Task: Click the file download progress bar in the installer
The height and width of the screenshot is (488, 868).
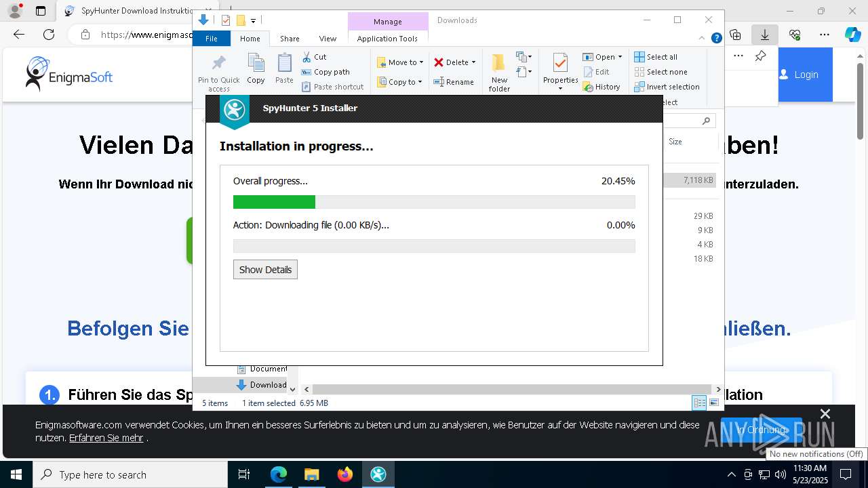Action: click(434, 245)
